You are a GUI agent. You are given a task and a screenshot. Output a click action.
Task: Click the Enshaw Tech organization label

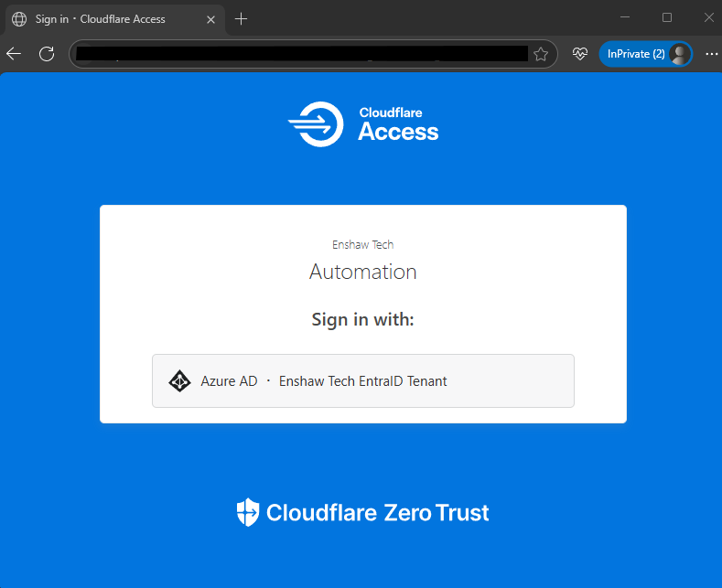click(x=362, y=244)
